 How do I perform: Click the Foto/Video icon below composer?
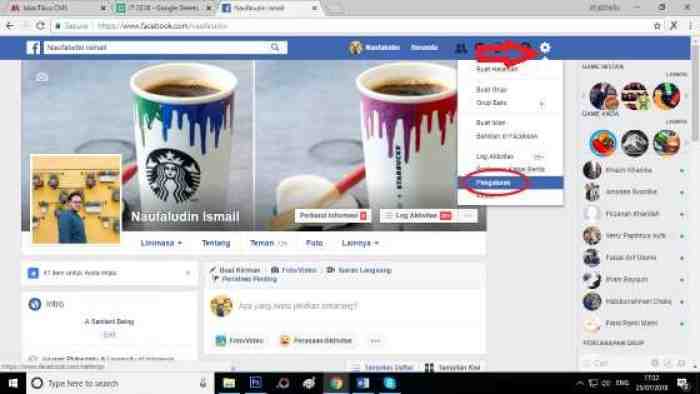pos(221,340)
